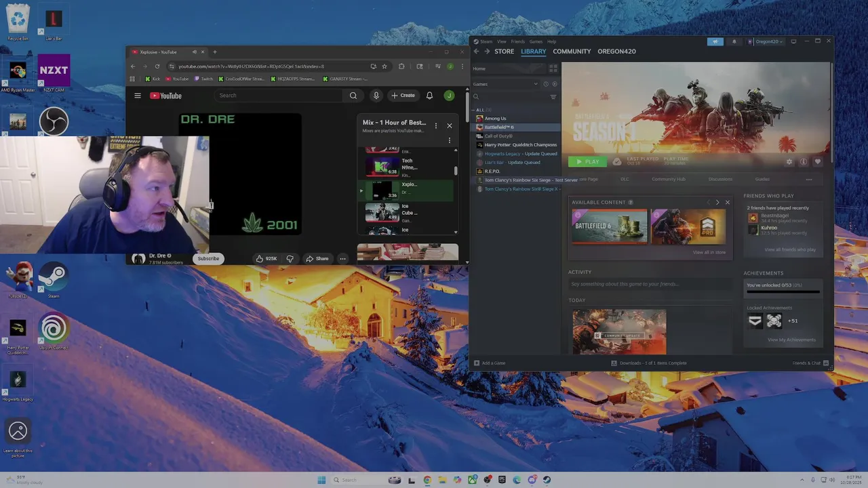Toggle Steam Big Picture mode icon
This screenshot has height=488, width=868.
tap(793, 41)
